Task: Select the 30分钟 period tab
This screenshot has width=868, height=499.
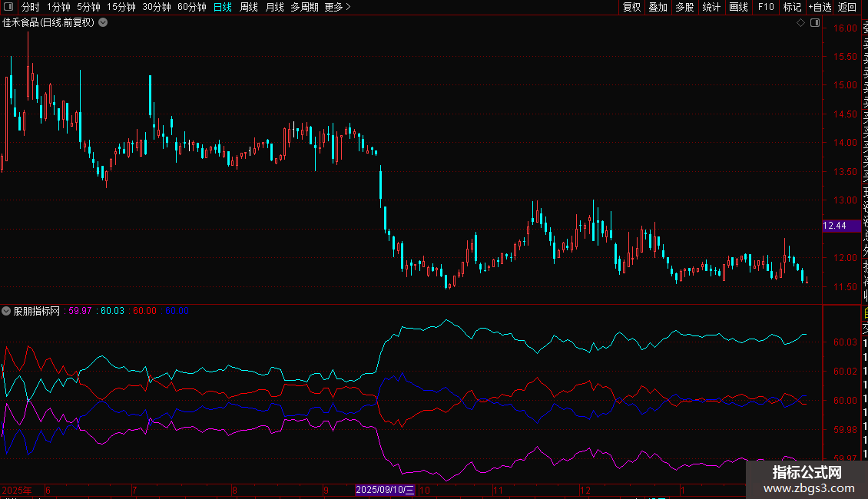Action: [x=157, y=7]
